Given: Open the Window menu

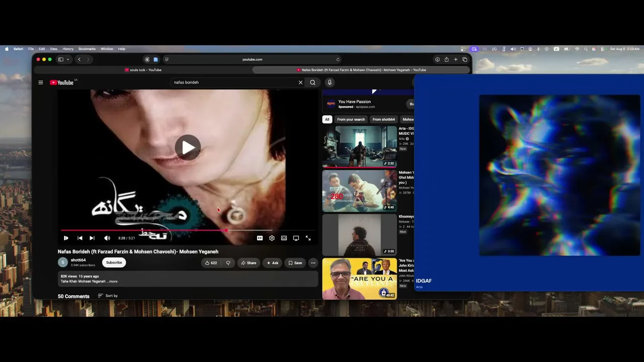Looking at the screenshot, I should pos(107,49).
